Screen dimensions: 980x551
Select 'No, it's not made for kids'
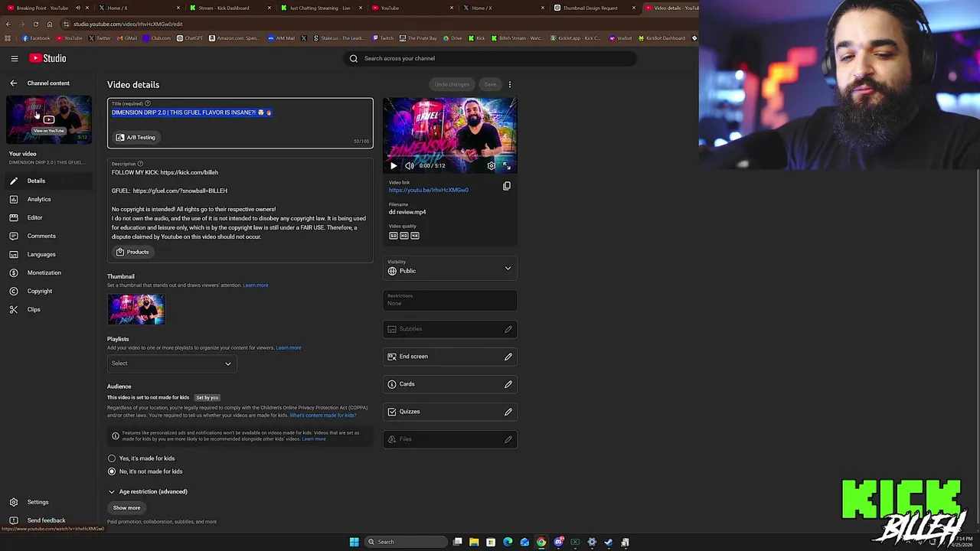pos(112,471)
